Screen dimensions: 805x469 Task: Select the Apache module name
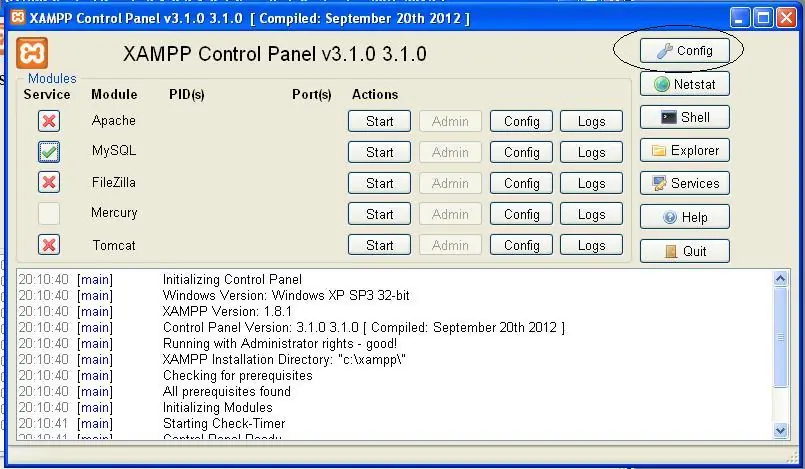113,121
